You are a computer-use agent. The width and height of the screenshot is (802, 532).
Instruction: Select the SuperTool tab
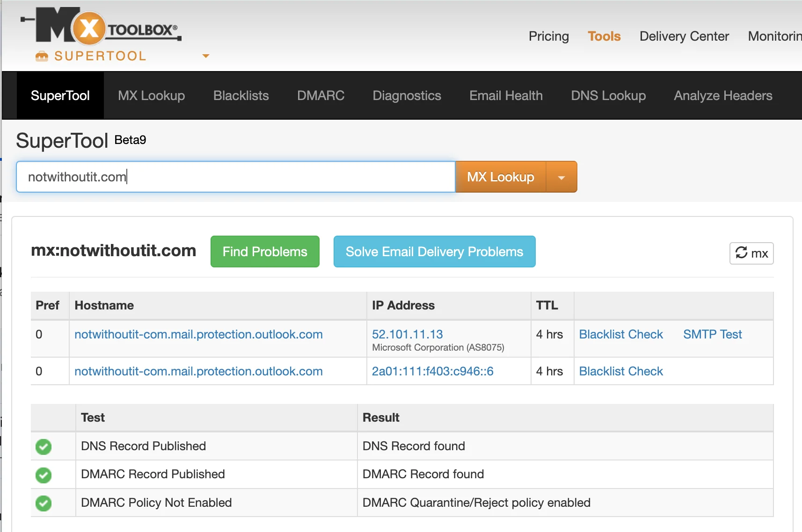[x=60, y=95]
